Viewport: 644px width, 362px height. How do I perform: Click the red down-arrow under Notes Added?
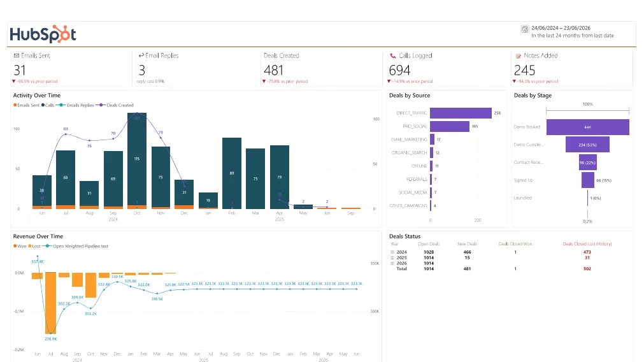514,82
